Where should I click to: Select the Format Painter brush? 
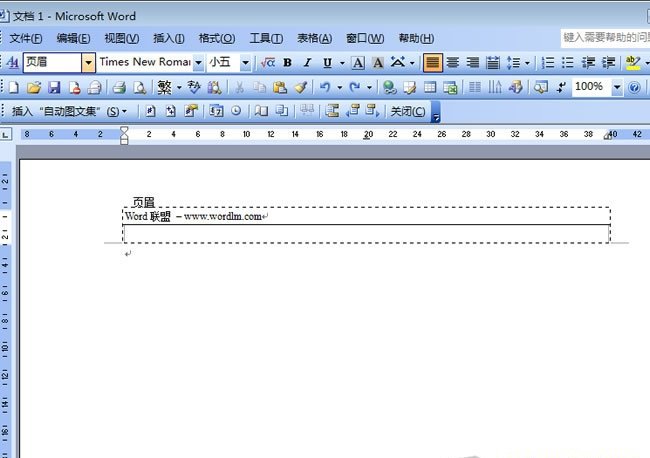coord(301,87)
